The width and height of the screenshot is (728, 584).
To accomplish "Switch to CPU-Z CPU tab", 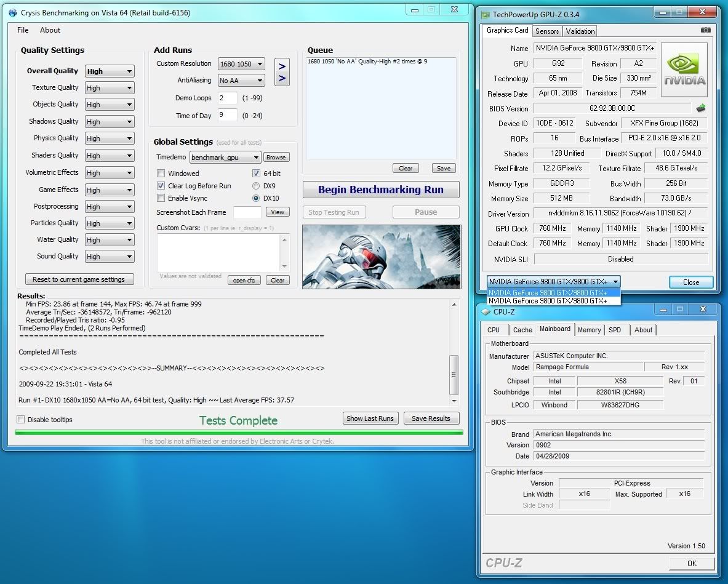I will pyautogui.click(x=494, y=330).
